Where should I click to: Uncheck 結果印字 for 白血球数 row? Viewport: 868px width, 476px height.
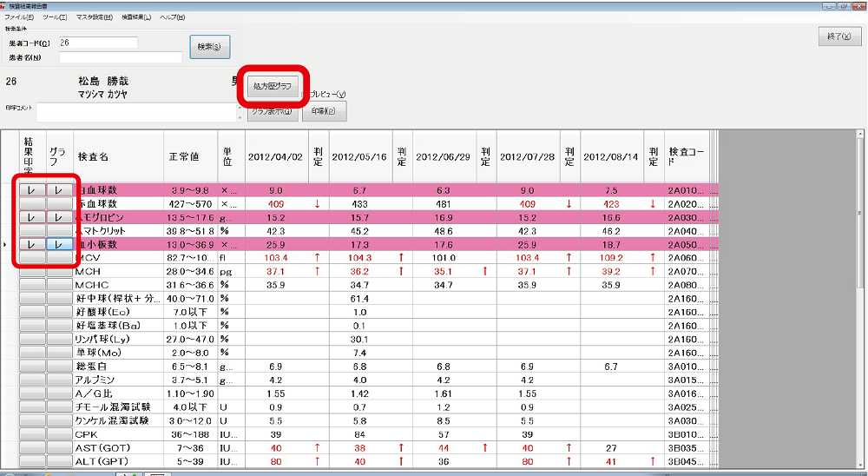coord(33,190)
